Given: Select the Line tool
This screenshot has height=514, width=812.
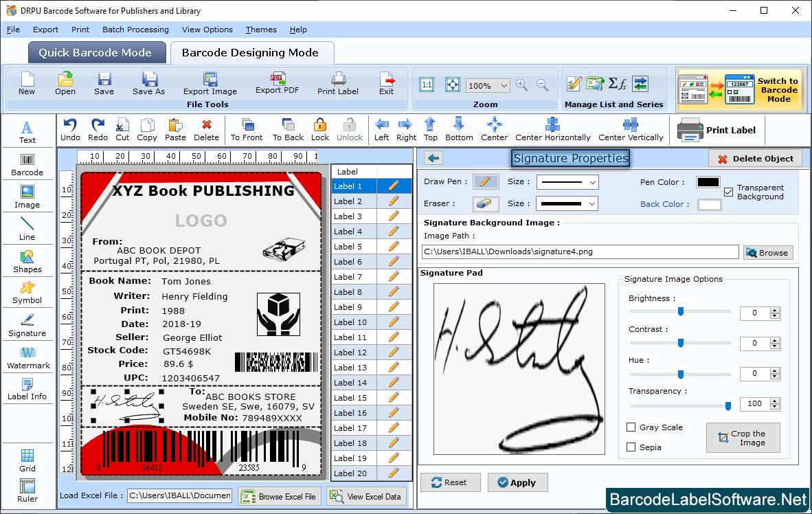Looking at the screenshot, I should [27, 229].
